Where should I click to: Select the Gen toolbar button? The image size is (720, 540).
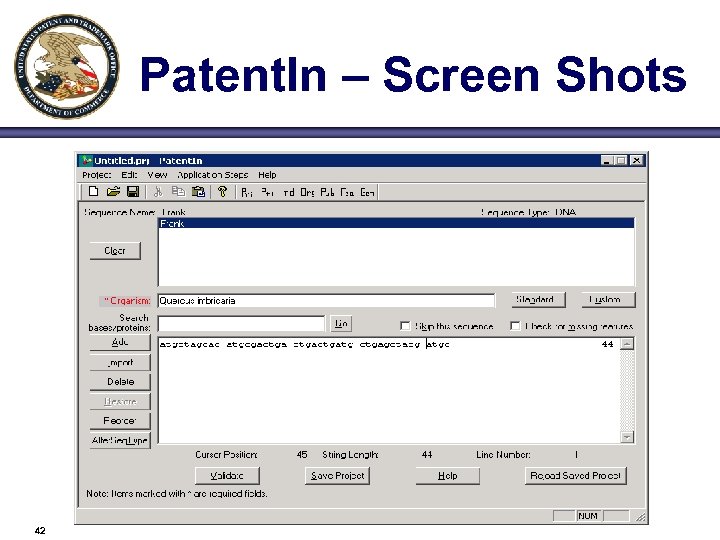coord(367,192)
